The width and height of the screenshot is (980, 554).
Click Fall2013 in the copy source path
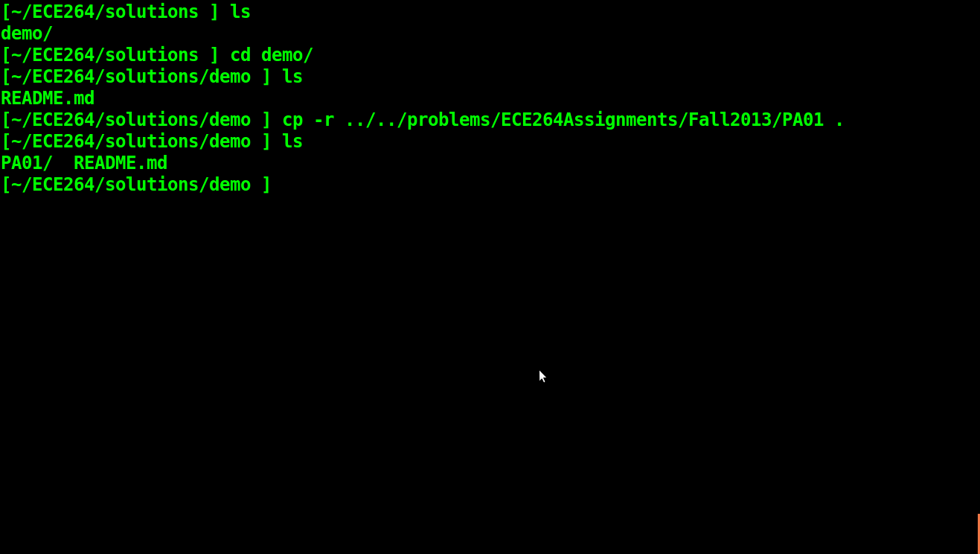pyautogui.click(x=730, y=120)
